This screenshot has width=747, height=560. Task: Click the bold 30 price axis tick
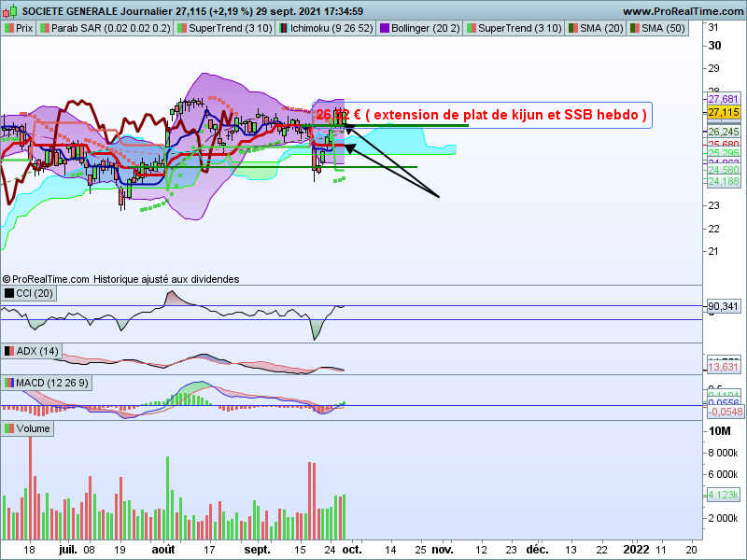[x=714, y=46]
